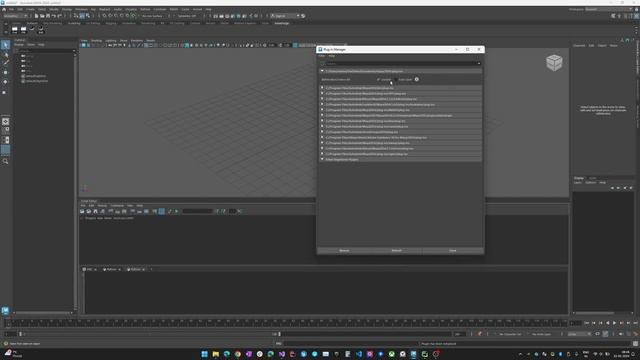Viewport: 640px width, 360px height.
Task: Switch to single perspective pane layout
Action: pos(5,122)
